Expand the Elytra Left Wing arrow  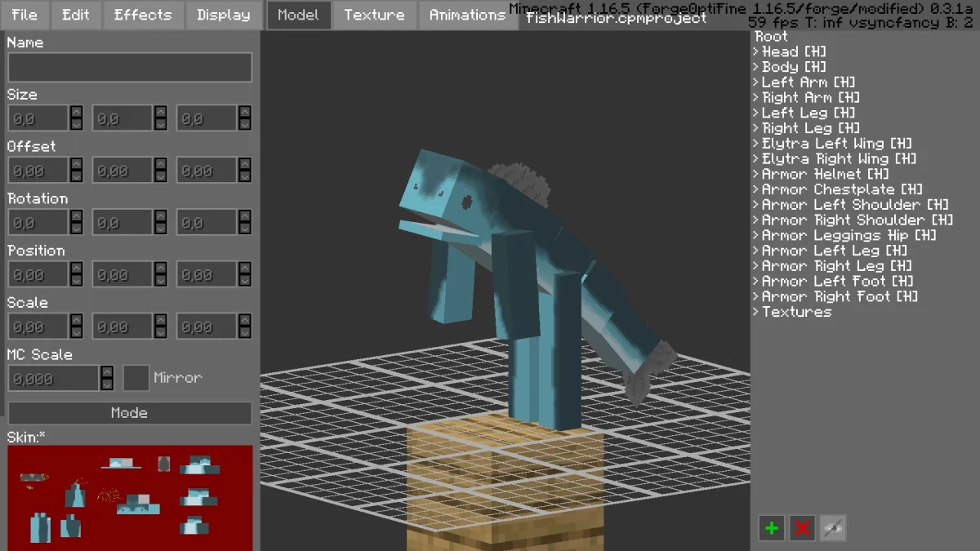coord(755,144)
